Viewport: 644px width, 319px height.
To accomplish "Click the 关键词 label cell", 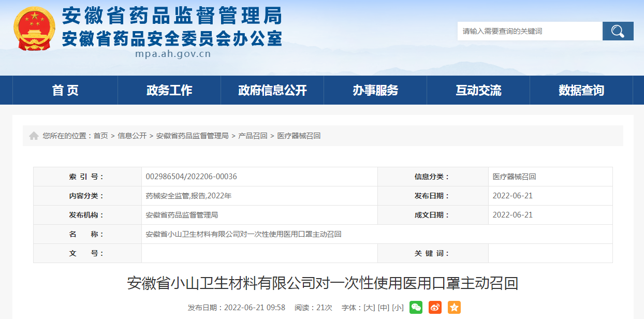I will [x=433, y=253].
